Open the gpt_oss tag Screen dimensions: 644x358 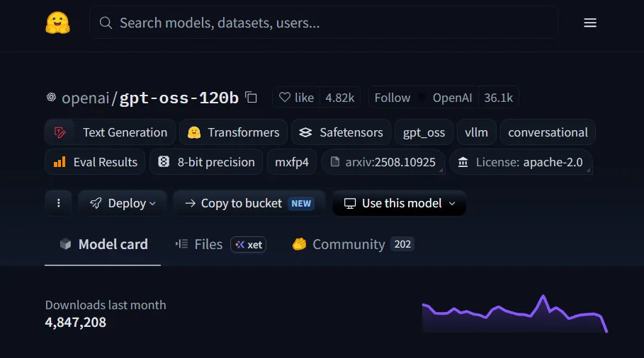click(x=424, y=132)
